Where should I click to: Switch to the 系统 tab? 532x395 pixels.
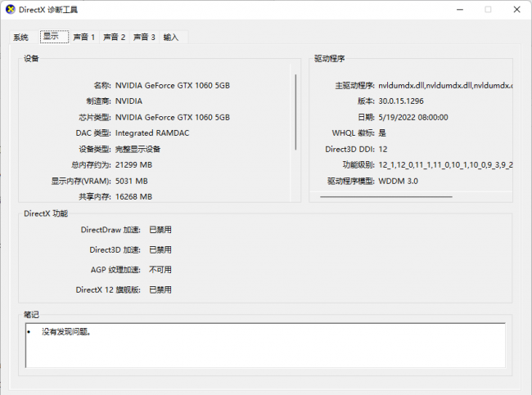coord(20,38)
